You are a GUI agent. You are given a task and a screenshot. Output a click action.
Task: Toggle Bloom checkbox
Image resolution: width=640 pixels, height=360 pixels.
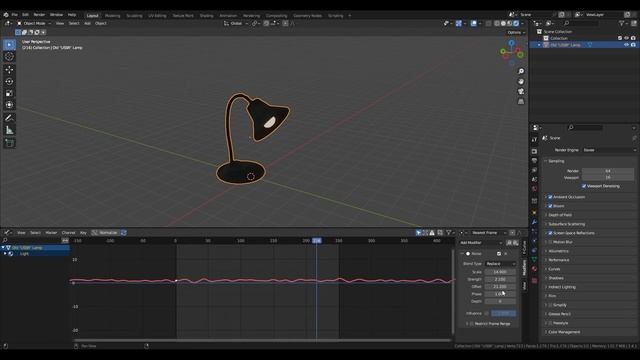coord(550,206)
